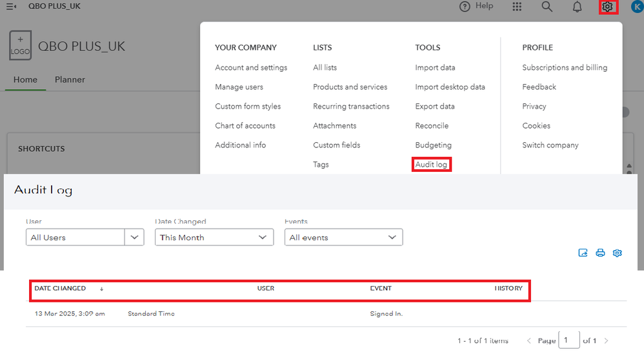This screenshot has height=354, width=644.
Task: Open the apps grid icon
Action: coord(517,7)
